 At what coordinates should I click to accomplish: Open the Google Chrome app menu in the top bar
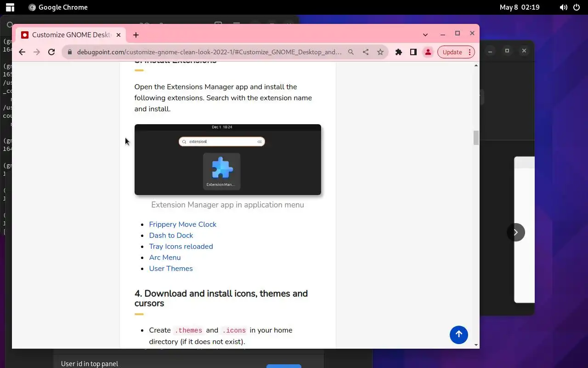coord(58,7)
